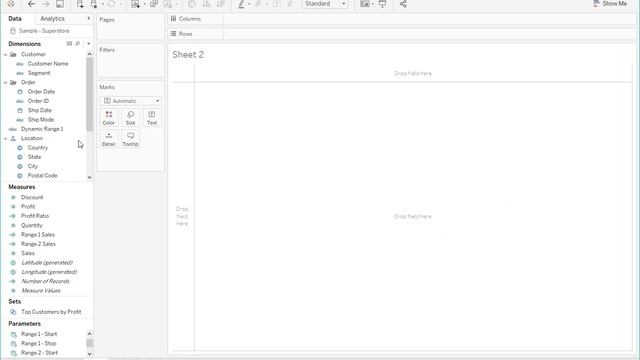This screenshot has width=640, height=360.
Task: Open the Standard fit dropdown
Action: click(x=325, y=4)
